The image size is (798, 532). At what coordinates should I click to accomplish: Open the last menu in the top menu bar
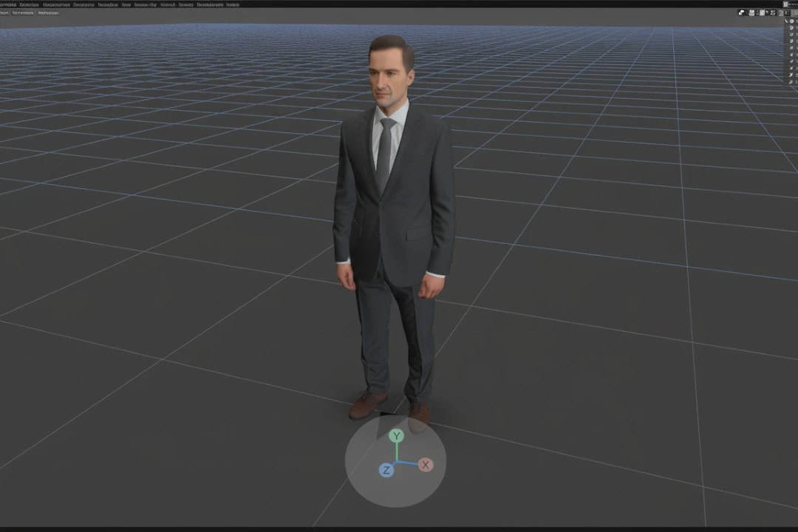point(232,4)
